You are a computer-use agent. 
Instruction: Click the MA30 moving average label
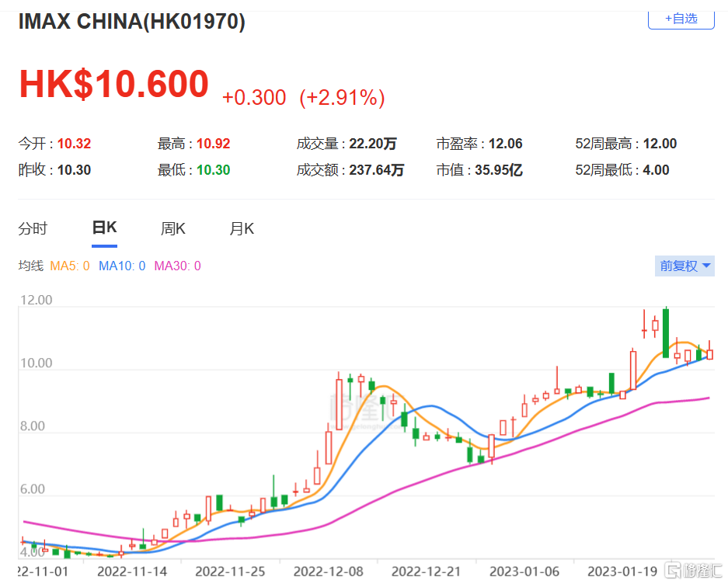[177, 266]
